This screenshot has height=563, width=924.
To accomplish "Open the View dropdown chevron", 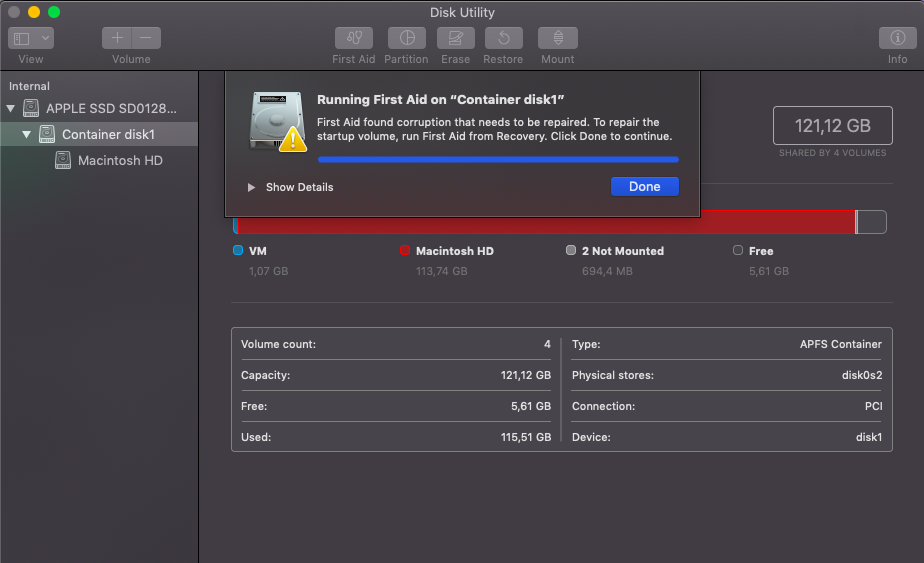I will click(45, 38).
